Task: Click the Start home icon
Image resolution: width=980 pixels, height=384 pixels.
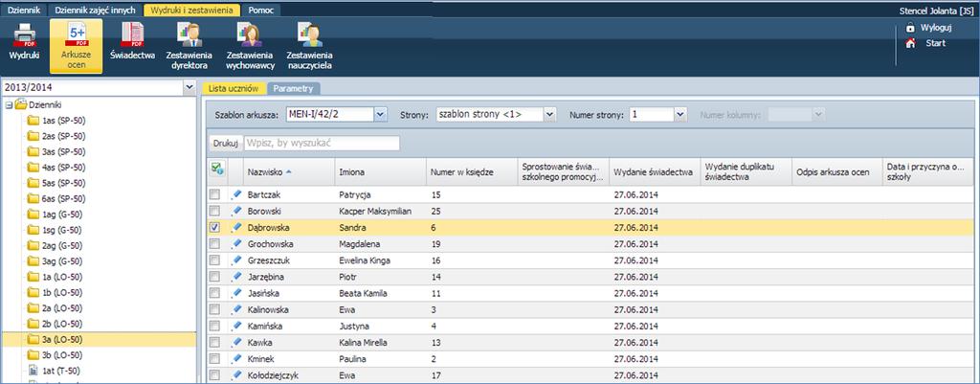Action: tap(910, 43)
